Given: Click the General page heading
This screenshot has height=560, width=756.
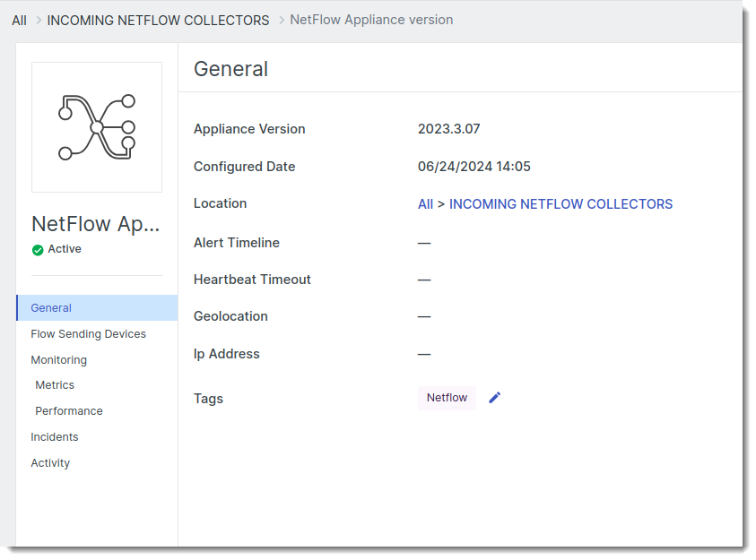Looking at the screenshot, I should [231, 69].
